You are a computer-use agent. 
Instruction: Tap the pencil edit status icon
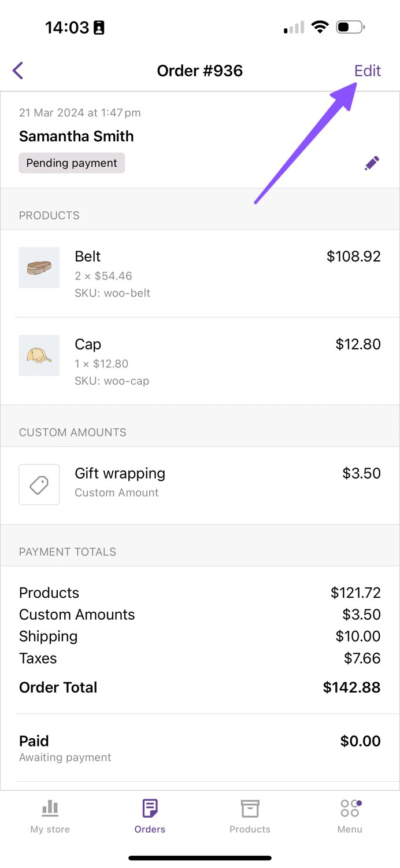pyautogui.click(x=372, y=163)
